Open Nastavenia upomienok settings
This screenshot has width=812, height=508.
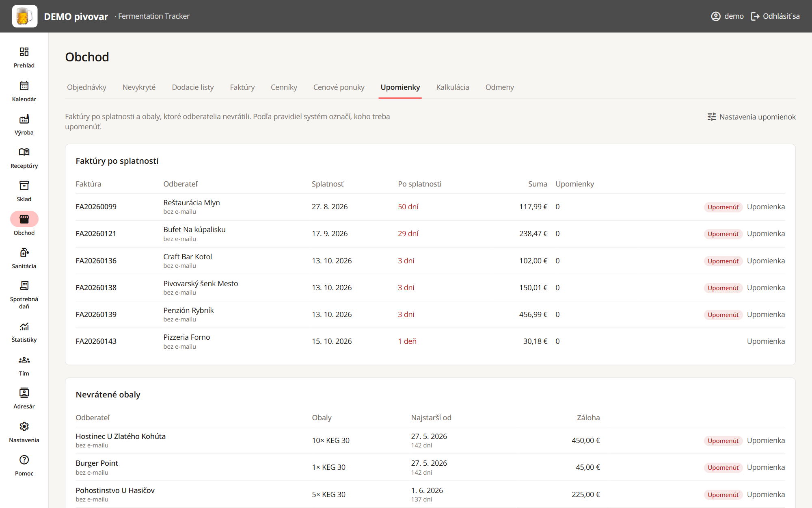pyautogui.click(x=751, y=117)
